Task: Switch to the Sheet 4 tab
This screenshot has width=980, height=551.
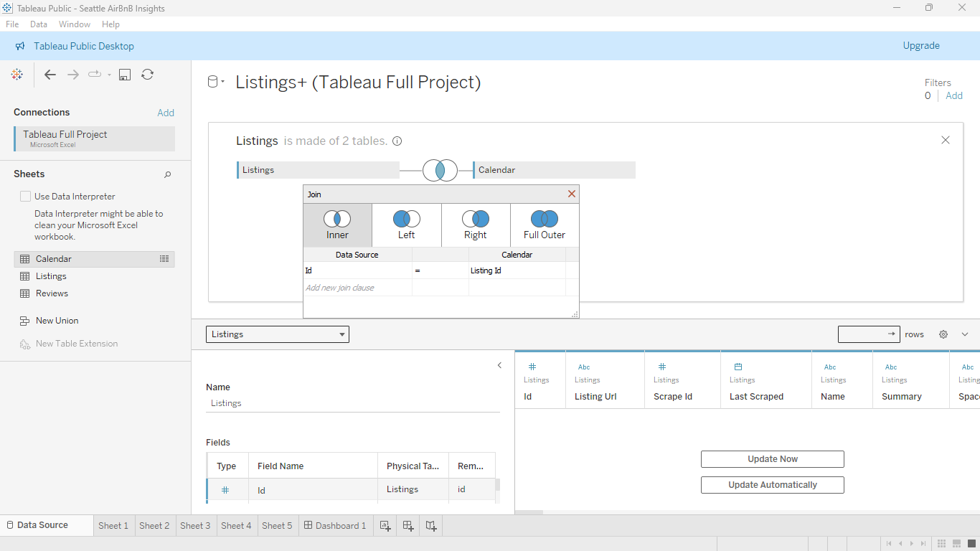Action: tap(236, 525)
